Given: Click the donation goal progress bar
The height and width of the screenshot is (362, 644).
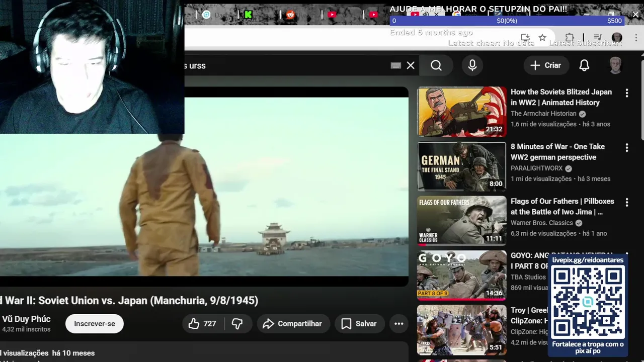Looking at the screenshot, I should (x=507, y=21).
